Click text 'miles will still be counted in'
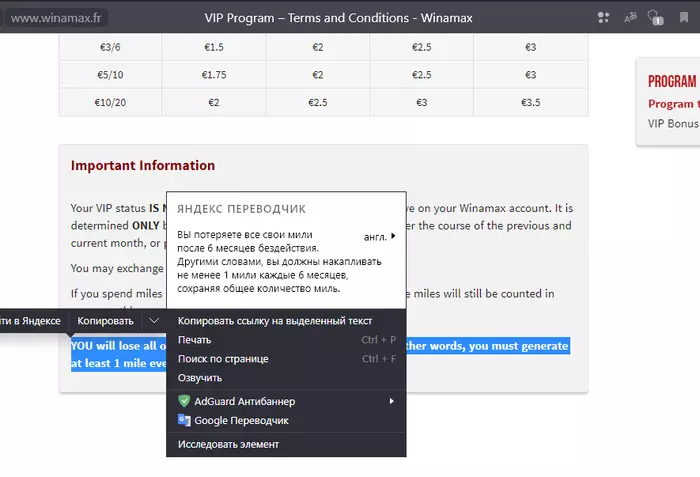Image resolution: width=700 pixels, height=477 pixels. coord(484,293)
